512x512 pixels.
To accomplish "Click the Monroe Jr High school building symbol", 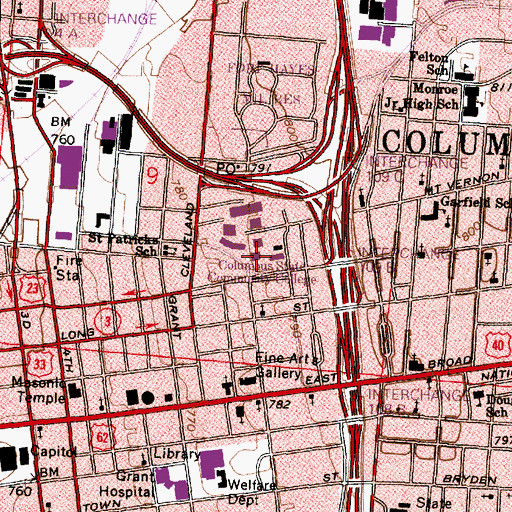I will 472,101.
